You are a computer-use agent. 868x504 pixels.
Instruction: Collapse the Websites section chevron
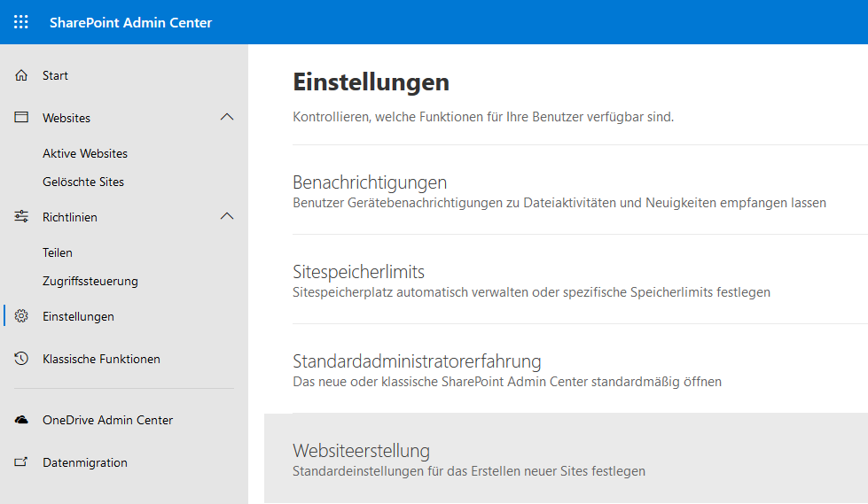pos(227,117)
